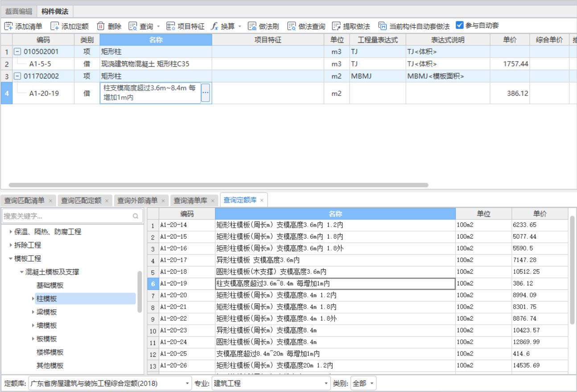Open the 查询匹配定额 tab

[x=81, y=201]
